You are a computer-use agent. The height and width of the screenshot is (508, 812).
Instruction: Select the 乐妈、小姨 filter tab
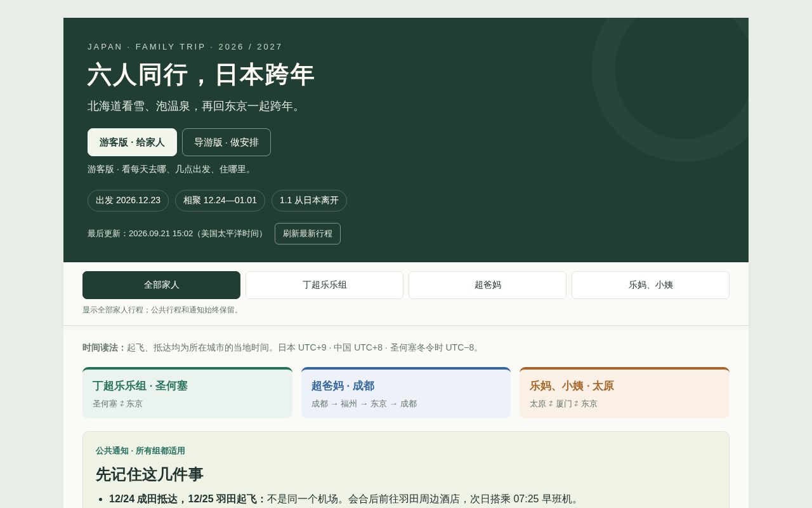650,285
